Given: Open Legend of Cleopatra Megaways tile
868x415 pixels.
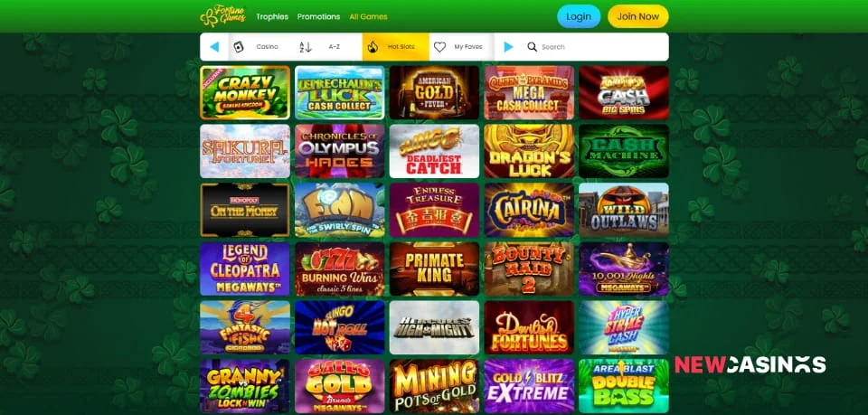Looking at the screenshot, I should pos(245,269).
